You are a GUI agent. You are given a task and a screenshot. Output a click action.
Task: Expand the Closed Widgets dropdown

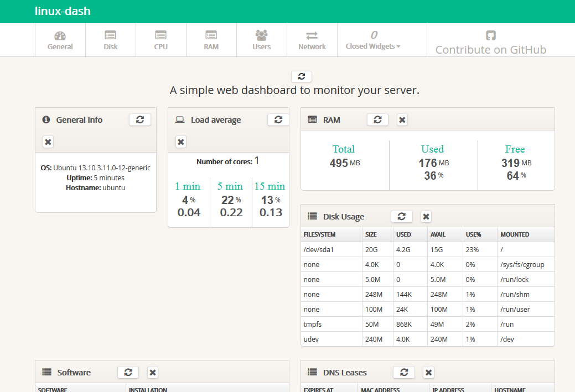[373, 40]
